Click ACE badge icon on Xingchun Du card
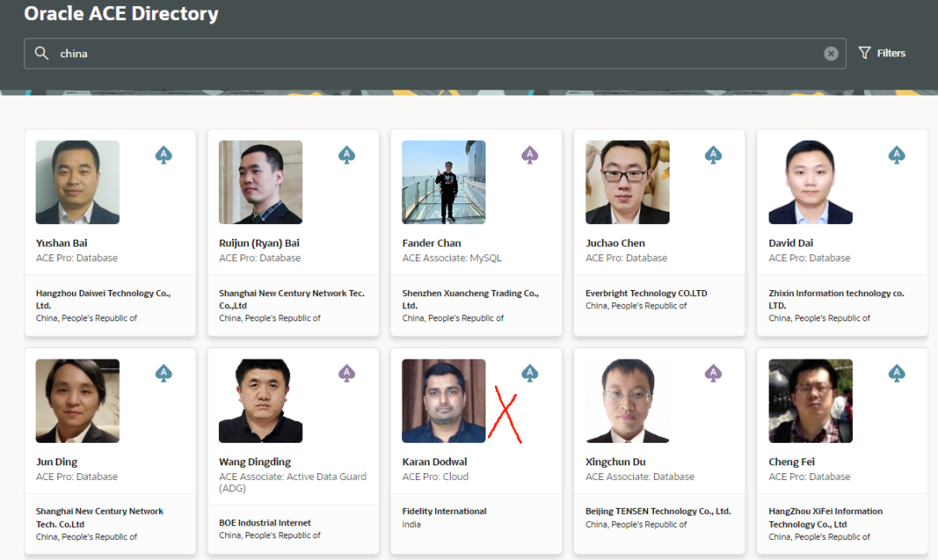 pyautogui.click(x=713, y=373)
